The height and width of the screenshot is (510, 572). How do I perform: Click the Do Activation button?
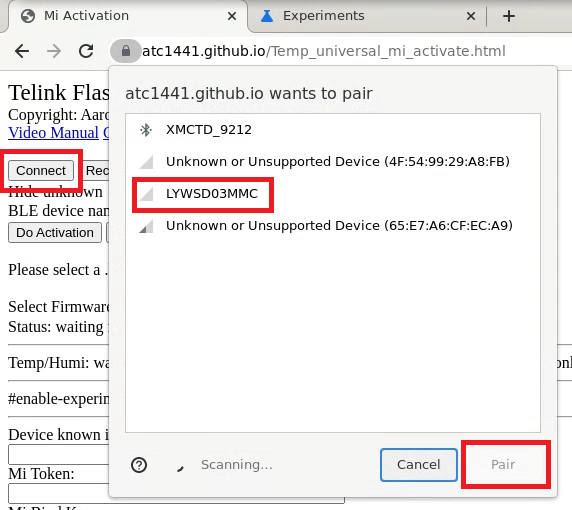(x=55, y=233)
